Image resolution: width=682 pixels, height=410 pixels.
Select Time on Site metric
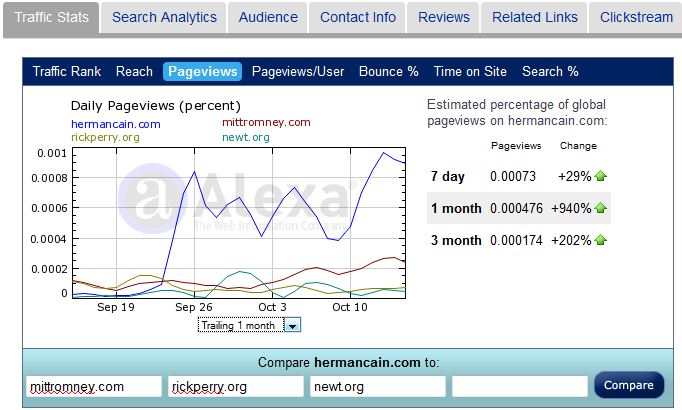[x=470, y=71]
